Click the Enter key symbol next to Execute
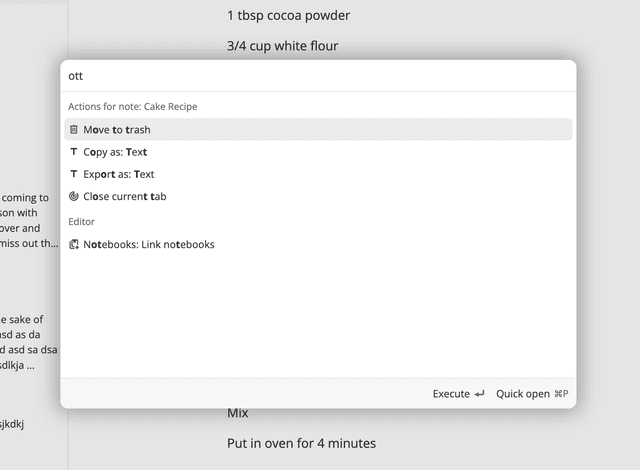The height and width of the screenshot is (470, 640). (480, 394)
